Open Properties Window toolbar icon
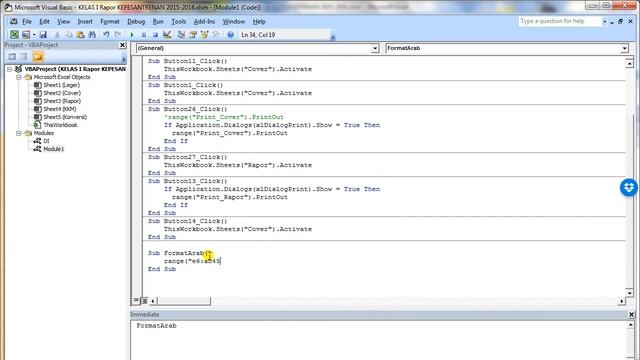This screenshot has width=640, height=360. coord(193,35)
